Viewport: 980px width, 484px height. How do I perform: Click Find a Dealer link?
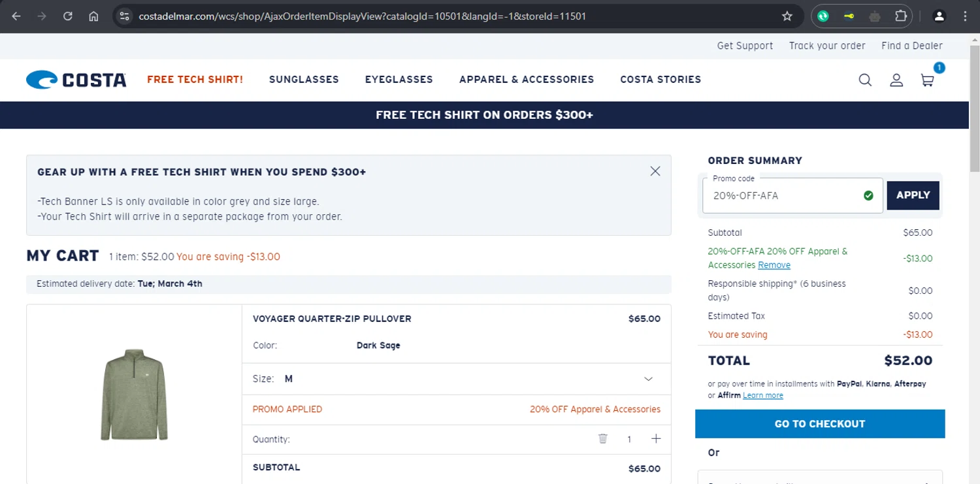(x=912, y=46)
